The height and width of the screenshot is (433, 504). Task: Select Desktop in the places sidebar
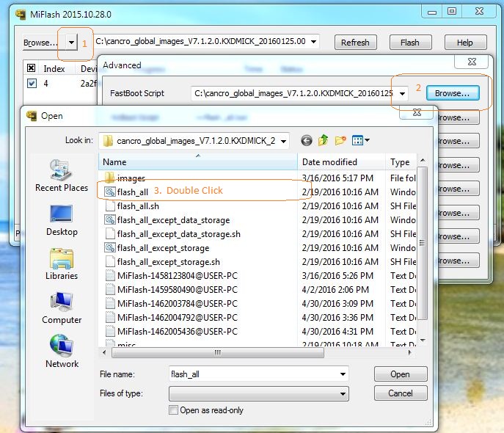point(62,220)
